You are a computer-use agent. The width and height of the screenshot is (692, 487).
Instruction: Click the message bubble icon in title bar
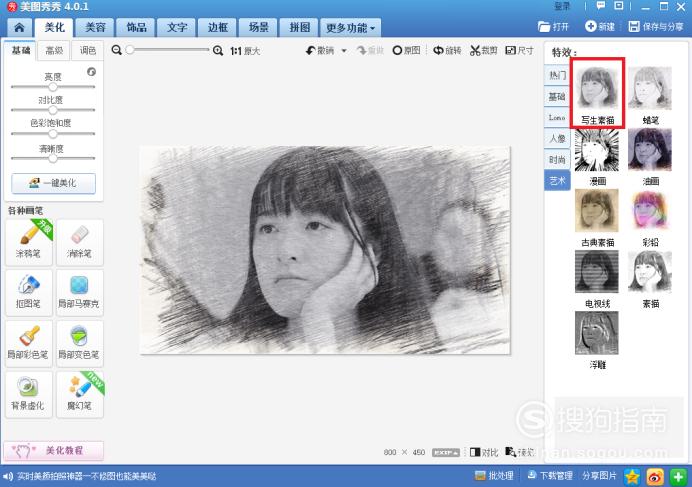(x=601, y=6)
